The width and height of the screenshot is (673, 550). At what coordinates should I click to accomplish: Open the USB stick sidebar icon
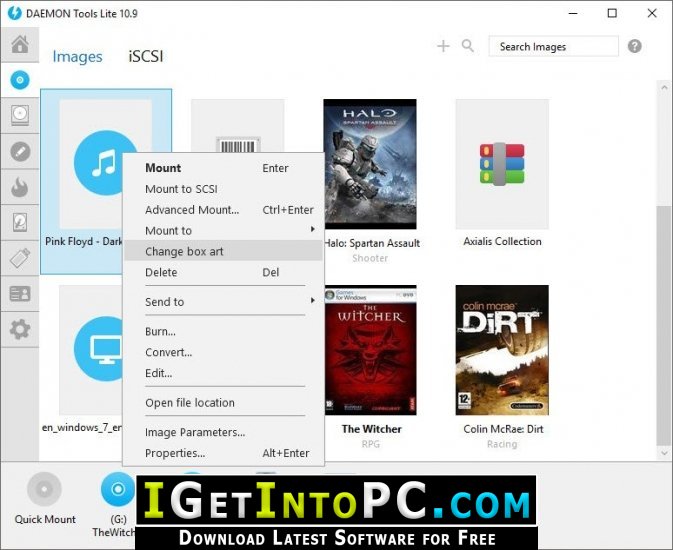20,258
